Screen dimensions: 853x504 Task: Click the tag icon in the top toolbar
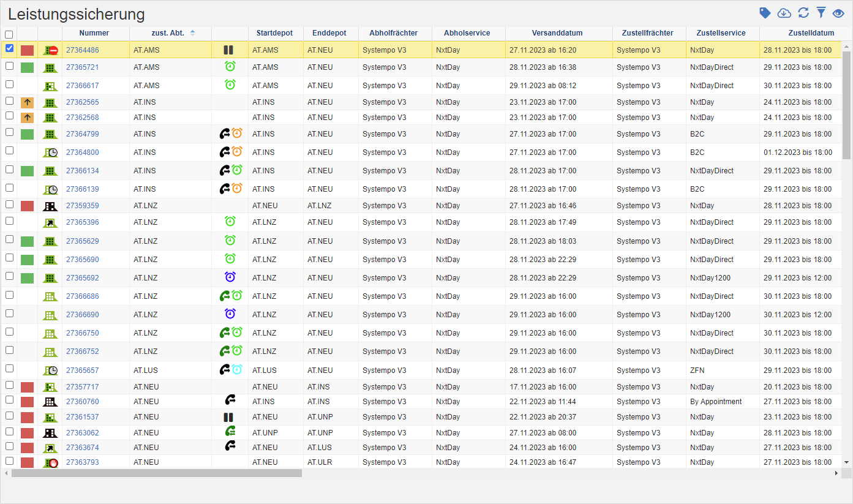[765, 13]
